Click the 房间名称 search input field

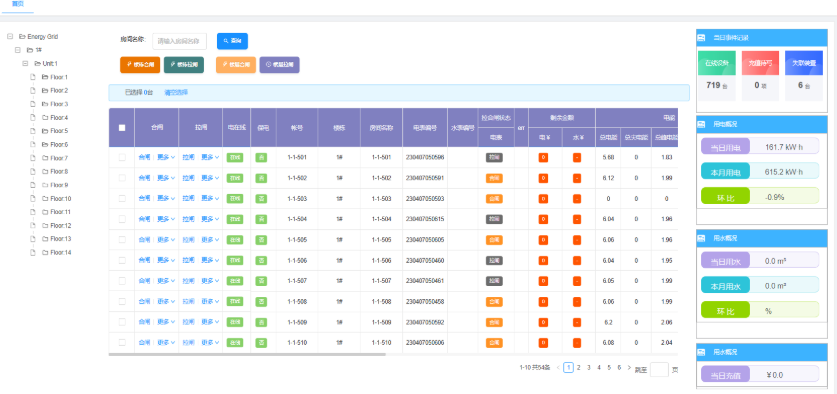(179, 41)
